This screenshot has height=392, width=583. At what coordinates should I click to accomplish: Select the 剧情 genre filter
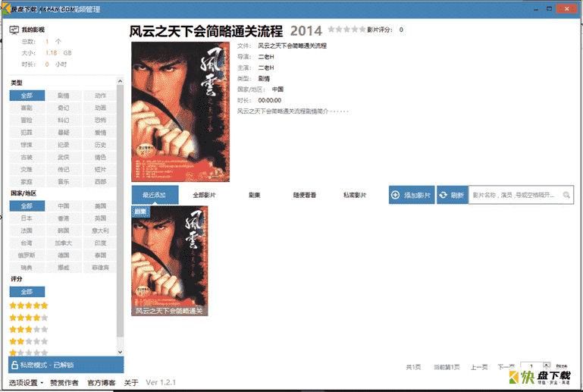tap(64, 96)
